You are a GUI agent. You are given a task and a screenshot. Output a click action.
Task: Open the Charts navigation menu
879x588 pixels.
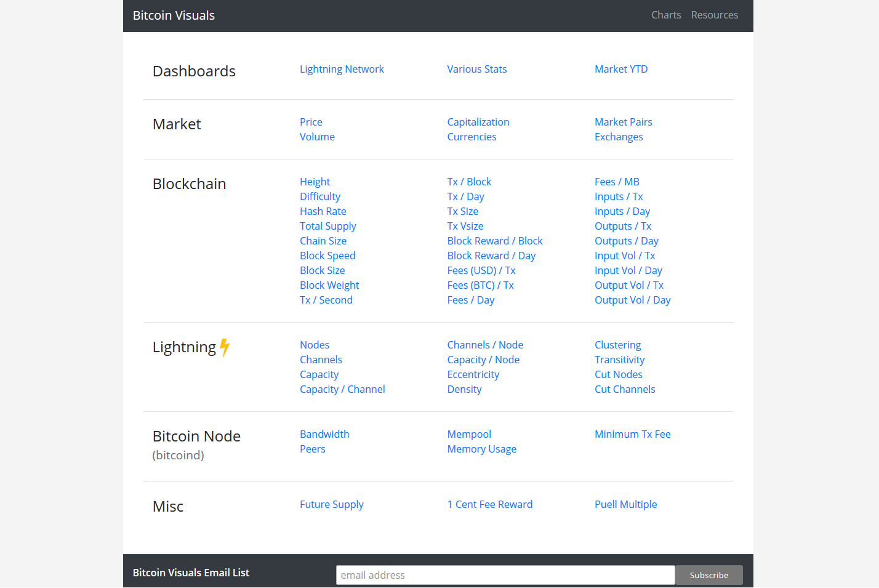pyautogui.click(x=666, y=15)
